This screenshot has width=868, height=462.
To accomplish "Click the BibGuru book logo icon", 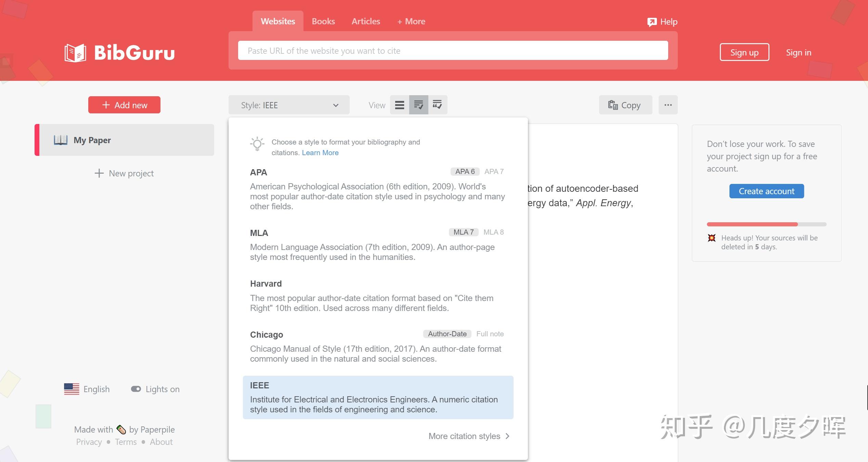I will pyautogui.click(x=75, y=53).
